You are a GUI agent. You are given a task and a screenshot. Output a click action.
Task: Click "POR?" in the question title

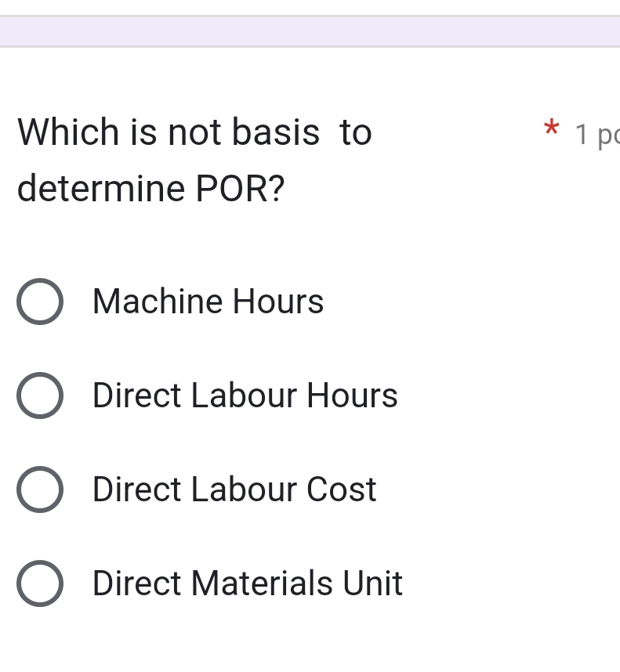tap(240, 189)
